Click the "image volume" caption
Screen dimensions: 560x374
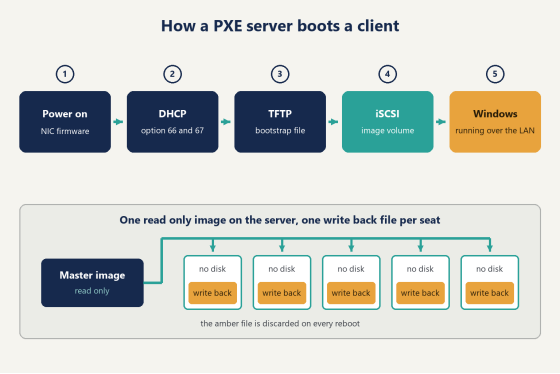388,131
